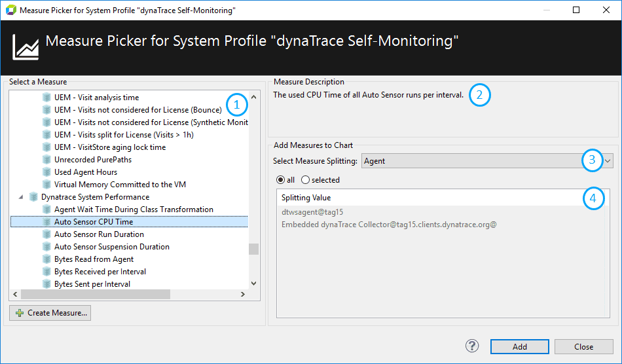Click the tree's vertical scrollbar down arrow
The image size is (622, 364).
254,283
